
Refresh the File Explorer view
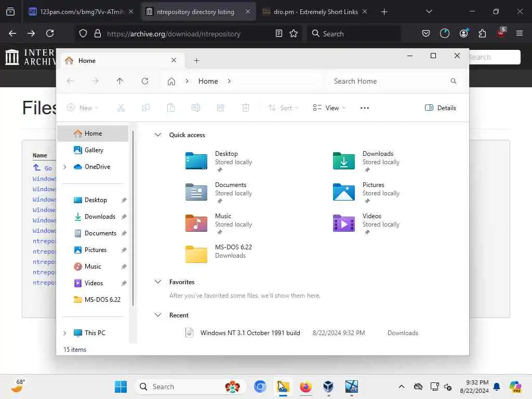click(x=145, y=81)
